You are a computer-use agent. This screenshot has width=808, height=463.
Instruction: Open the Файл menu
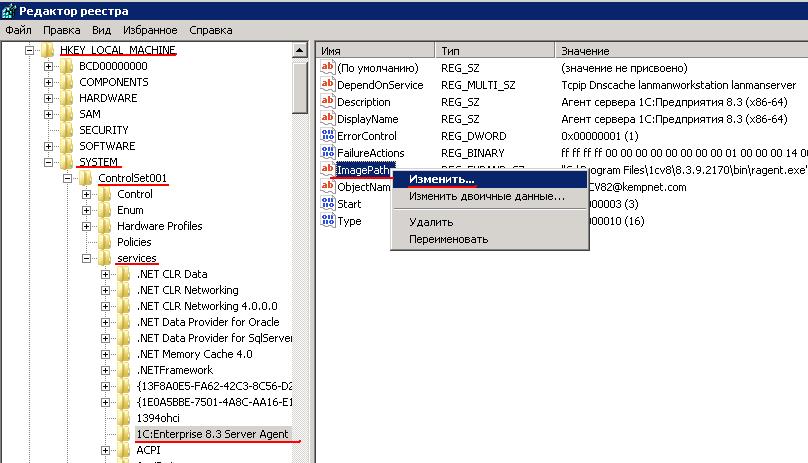(x=19, y=30)
